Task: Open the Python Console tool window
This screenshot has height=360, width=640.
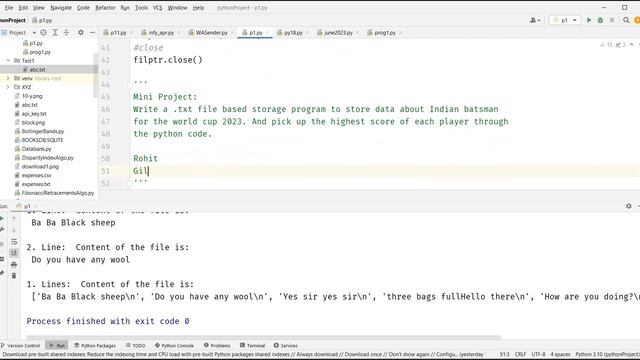Action: point(174,345)
